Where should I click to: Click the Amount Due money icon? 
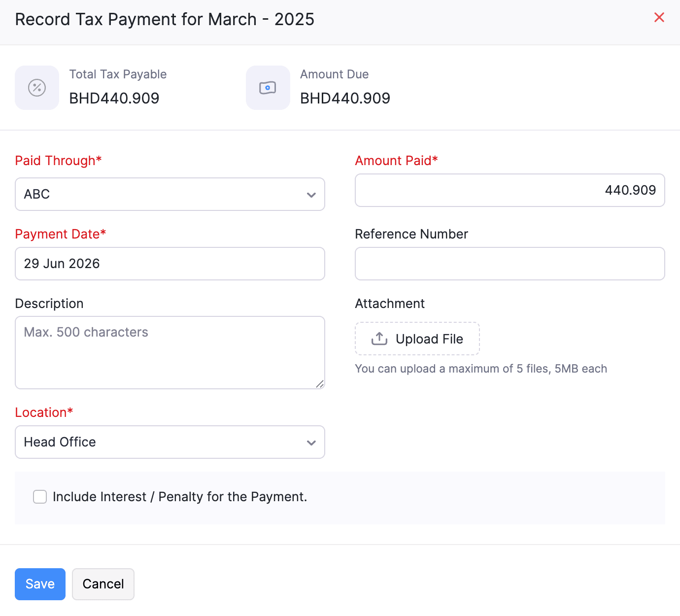(x=268, y=88)
